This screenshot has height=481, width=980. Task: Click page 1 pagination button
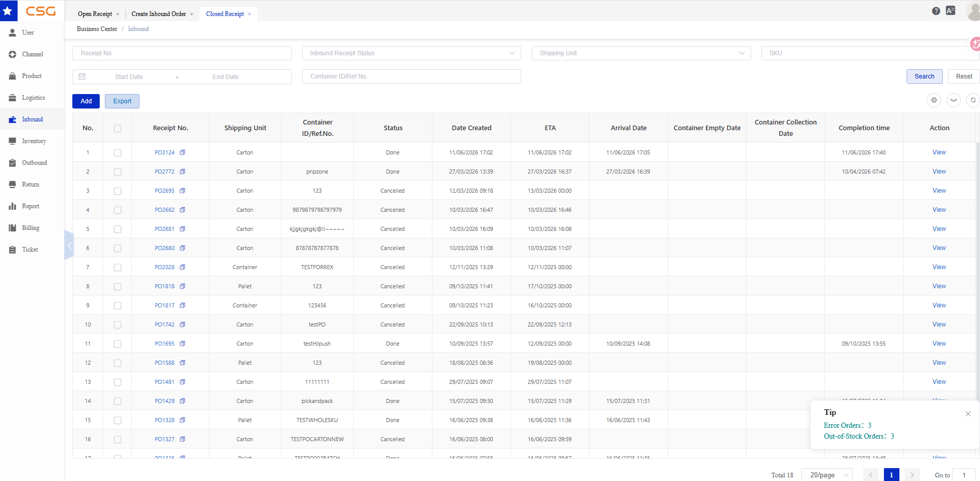(891, 475)
